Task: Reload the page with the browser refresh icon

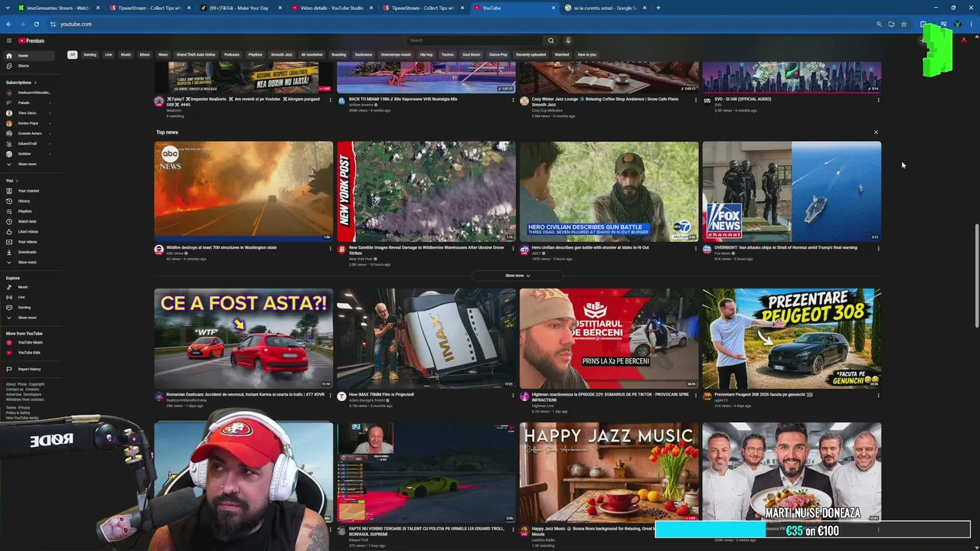Action: [x=36, y=24]
